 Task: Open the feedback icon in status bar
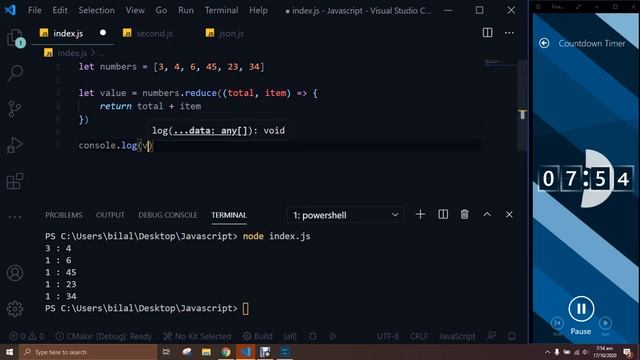click(x=491, y=336)
